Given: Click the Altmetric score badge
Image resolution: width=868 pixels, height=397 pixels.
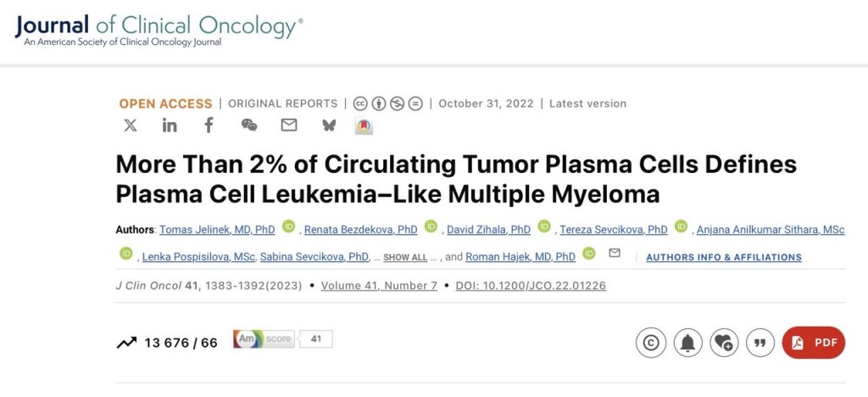Looking at the screenshot, I should click(x=282, y=339).
